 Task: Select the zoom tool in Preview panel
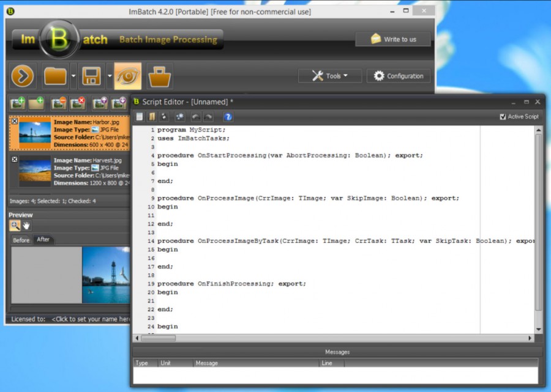(x=14, y=226)
